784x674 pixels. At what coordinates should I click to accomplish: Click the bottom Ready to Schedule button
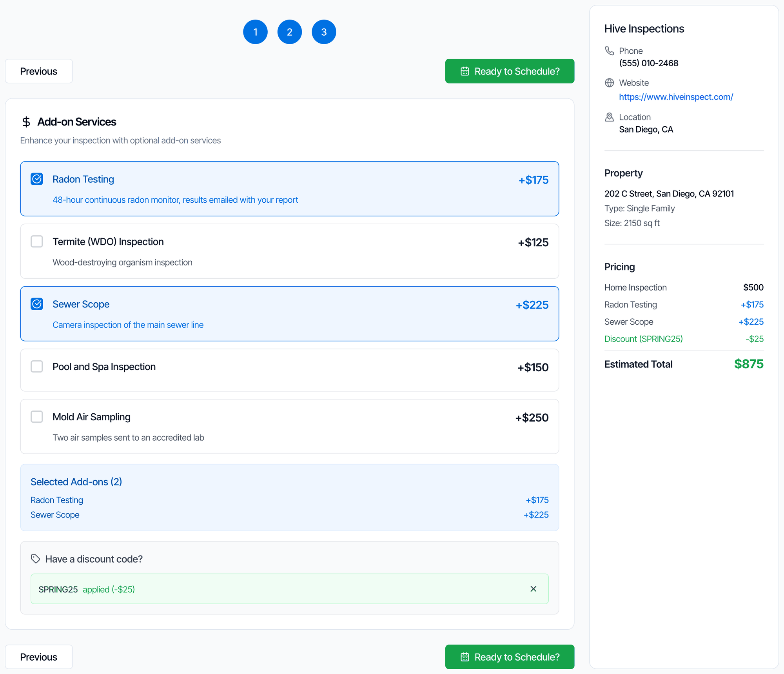(510, 657)
